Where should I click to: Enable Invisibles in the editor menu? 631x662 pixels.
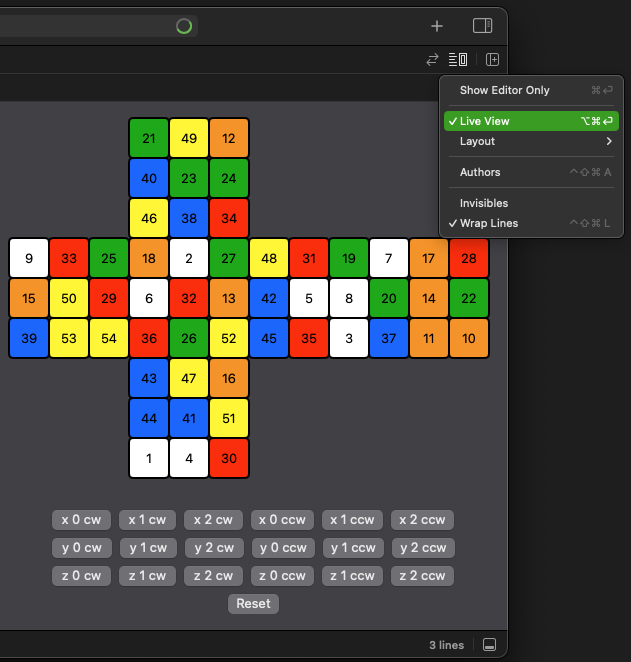click(531, 203)
